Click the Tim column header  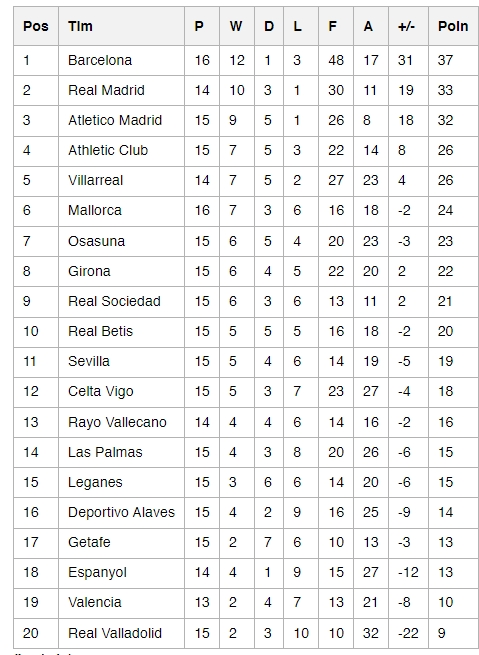[80, 26]
